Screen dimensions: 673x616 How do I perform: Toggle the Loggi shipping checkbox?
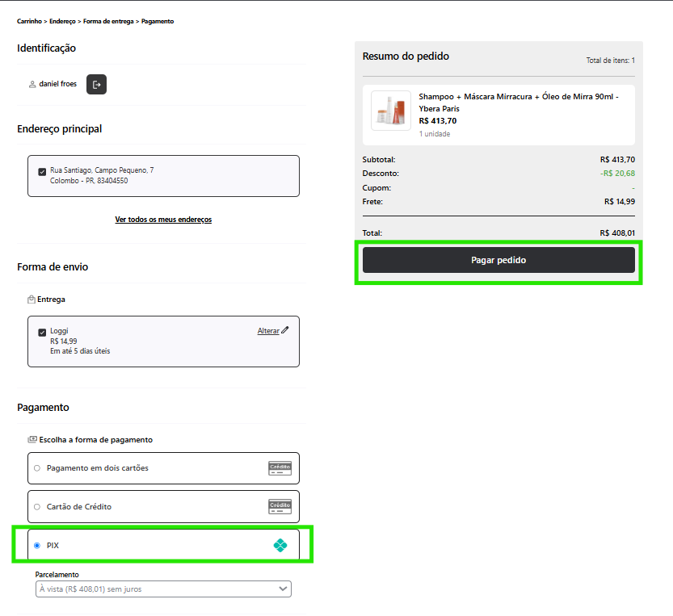click(42, 333)
